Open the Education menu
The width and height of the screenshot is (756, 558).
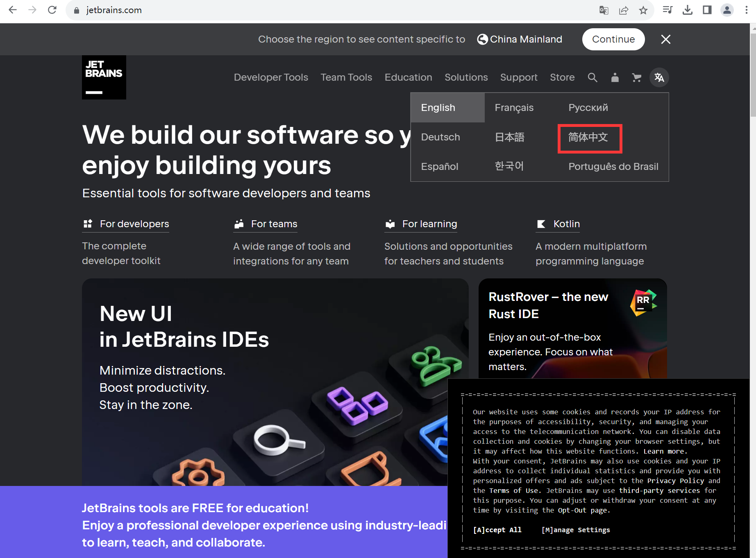pyautogui.click(x=408, y=77)
